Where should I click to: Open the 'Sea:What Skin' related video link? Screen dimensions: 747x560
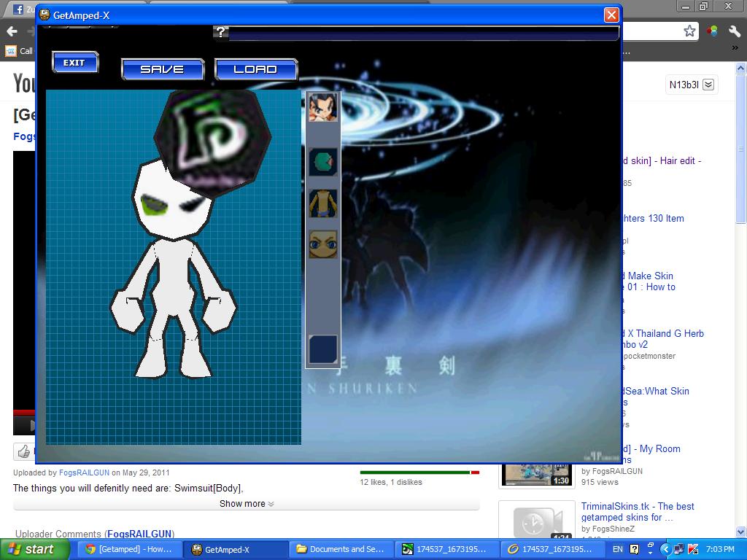pos(657,391)
